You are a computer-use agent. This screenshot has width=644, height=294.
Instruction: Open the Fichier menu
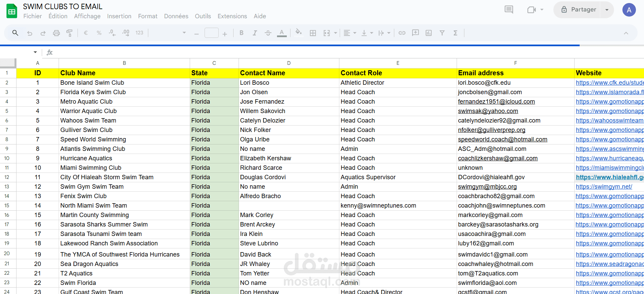(x=33, y=16)
